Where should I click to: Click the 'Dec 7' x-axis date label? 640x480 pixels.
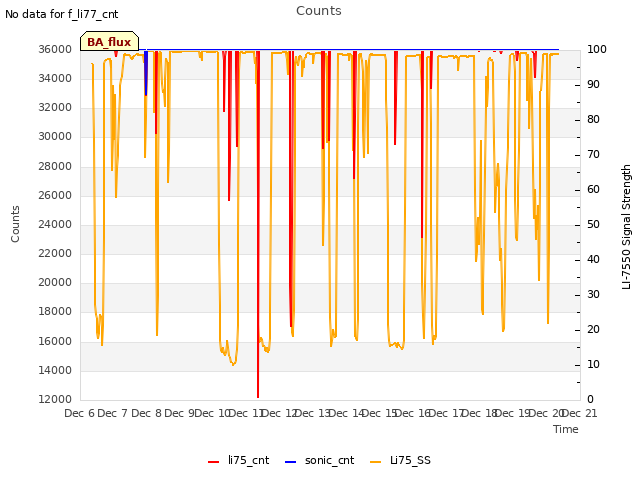(x=113, y=413)
